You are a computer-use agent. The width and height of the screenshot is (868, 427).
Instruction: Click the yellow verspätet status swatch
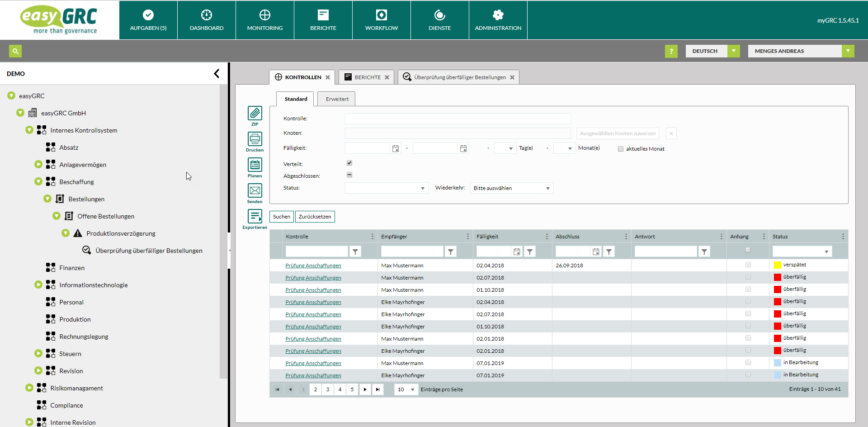tap(777, 265)
